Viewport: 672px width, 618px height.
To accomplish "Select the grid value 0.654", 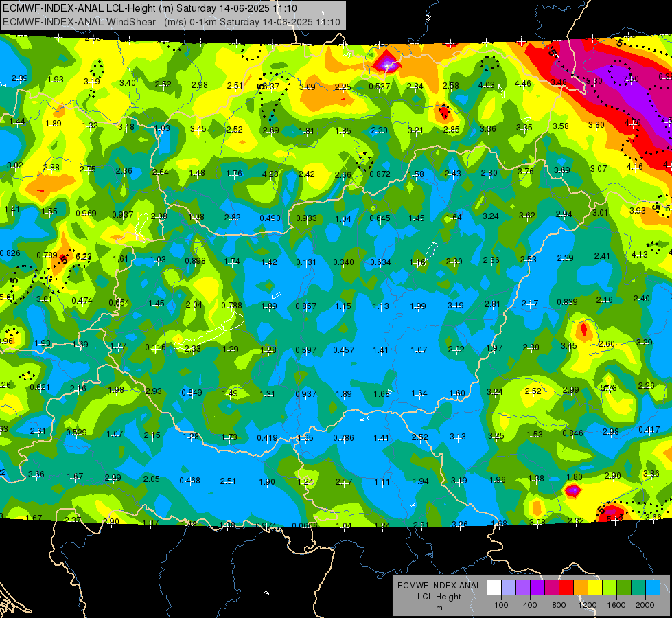I will (x=119, y=302).
